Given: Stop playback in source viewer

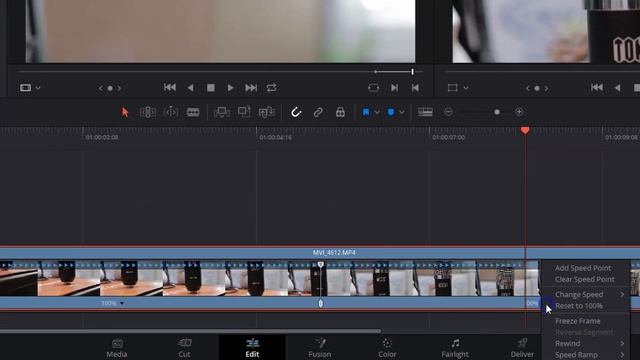Looking at the screenshot, I should coord(211,88).
